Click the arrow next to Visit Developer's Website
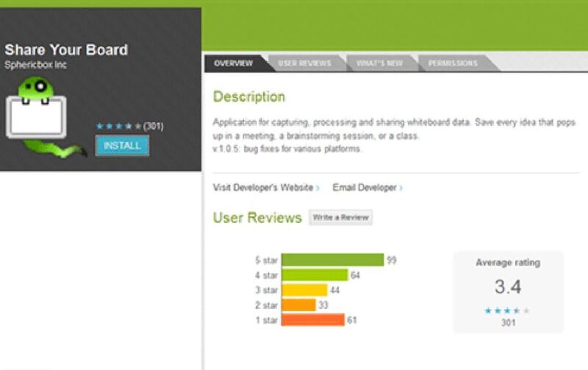Image resolution: width=588 pixels, height=370 pixels. [318, 188]
